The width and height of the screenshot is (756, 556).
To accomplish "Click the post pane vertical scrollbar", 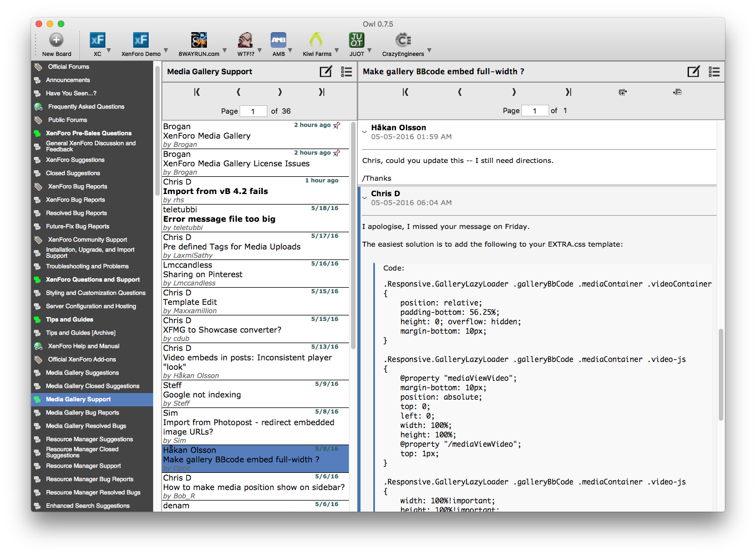I will [721, 375].
